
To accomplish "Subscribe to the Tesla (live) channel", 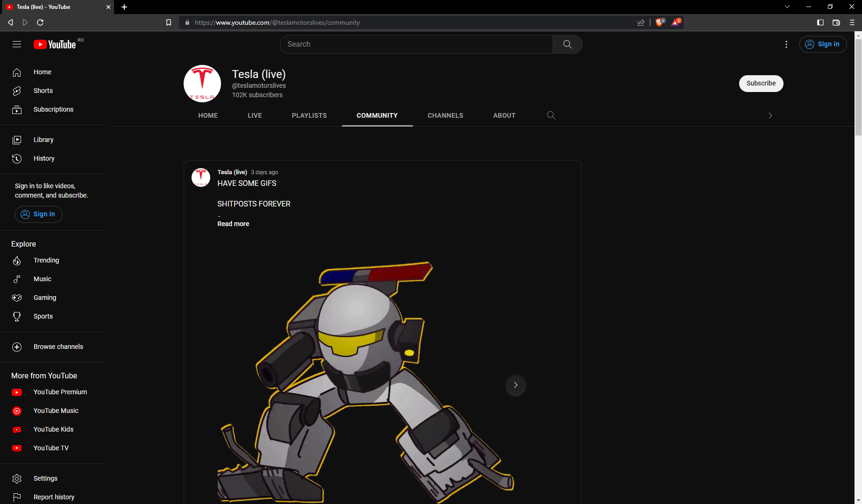I will 761,84.
